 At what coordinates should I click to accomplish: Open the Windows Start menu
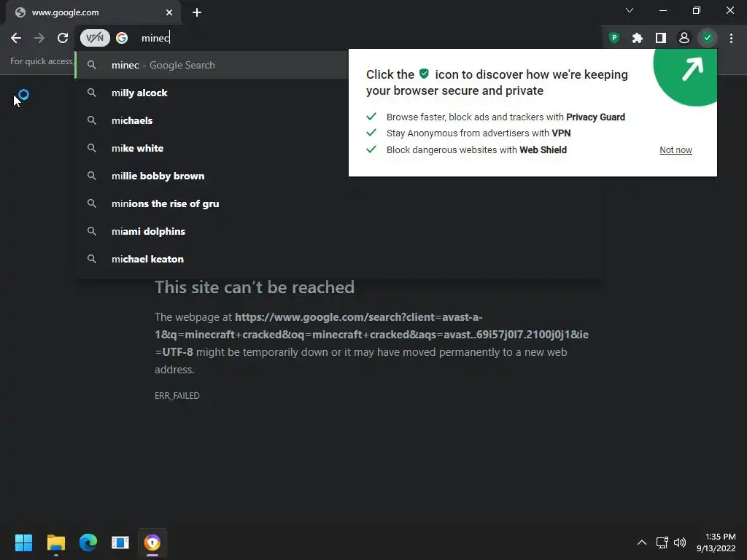[23, 542]
